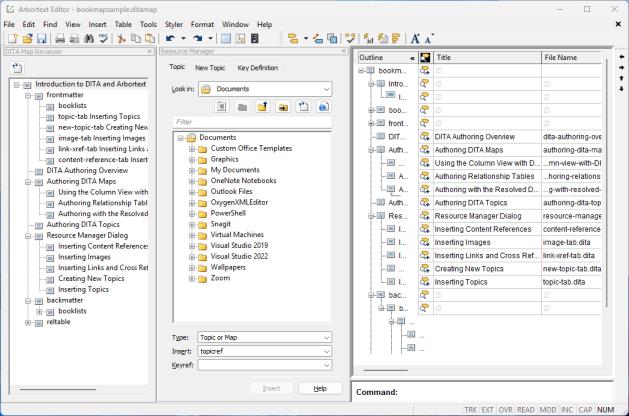The width and height of the screenshot is (629, 416).
Task: Select the Snagit folder in Documents
Action: click(221, 224)
